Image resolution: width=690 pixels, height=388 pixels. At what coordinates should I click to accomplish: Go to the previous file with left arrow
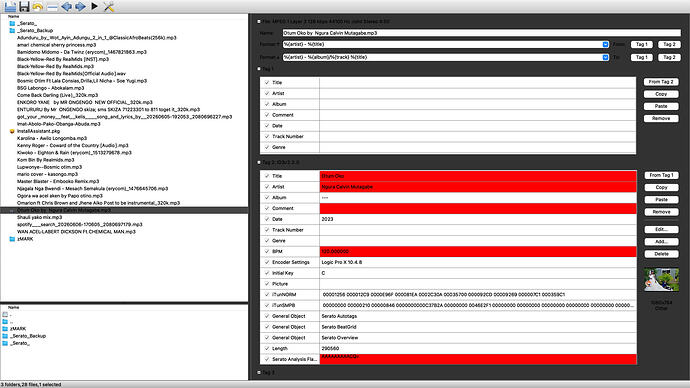(x=66, y=7)
